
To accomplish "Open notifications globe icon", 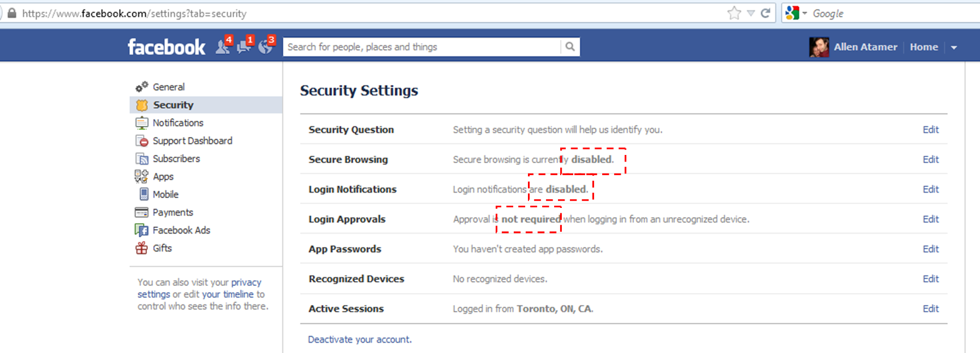I will click(266, 46).
